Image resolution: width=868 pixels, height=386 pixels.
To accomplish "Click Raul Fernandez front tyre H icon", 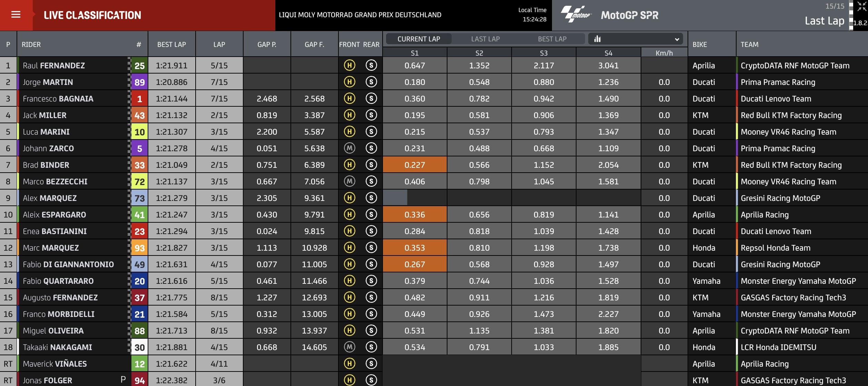I will 349,65.
